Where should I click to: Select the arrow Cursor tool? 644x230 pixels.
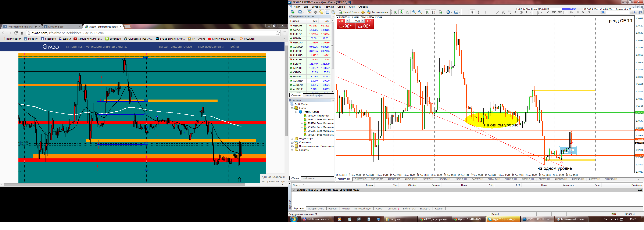pos(472,12)
